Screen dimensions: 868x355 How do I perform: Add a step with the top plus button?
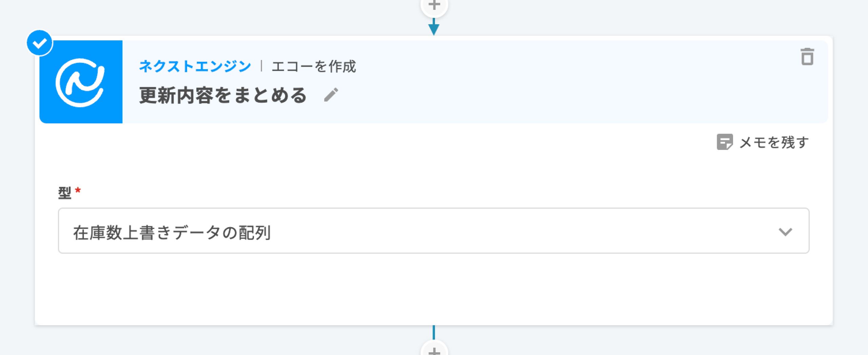click(x=434, y=5)
